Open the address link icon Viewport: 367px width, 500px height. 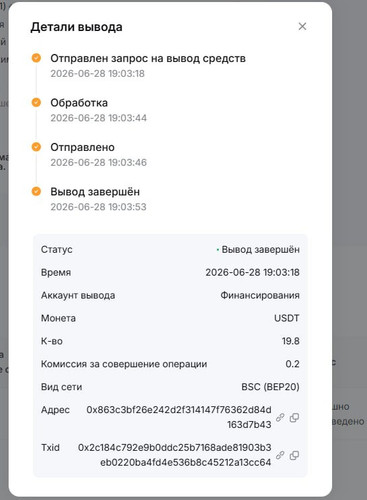pos(280,417)
